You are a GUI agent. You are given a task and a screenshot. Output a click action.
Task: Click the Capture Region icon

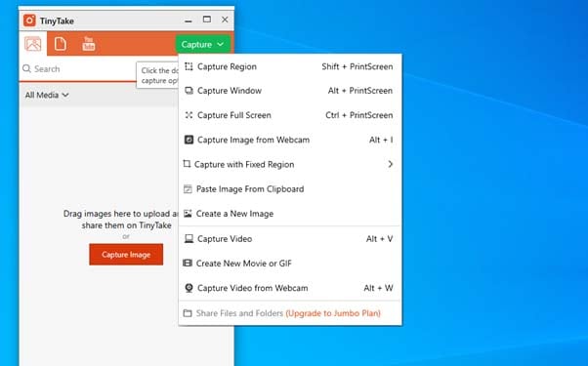tap(189, 66)
